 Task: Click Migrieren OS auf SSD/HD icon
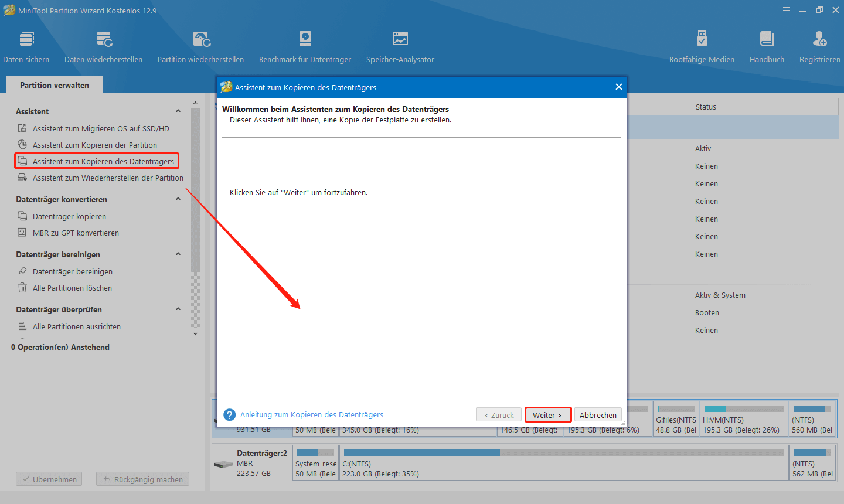pos(22,128)
